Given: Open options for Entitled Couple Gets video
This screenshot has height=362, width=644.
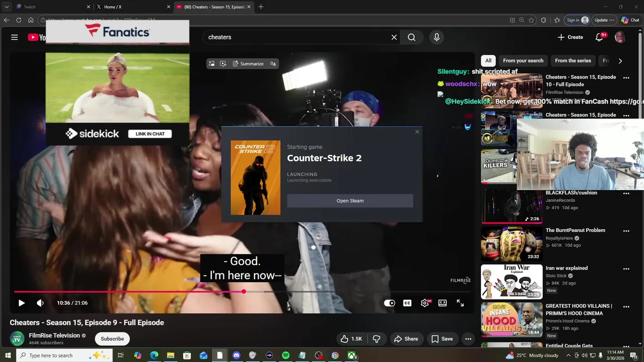Looking at the screenshot, I should [x=626, y=345].
